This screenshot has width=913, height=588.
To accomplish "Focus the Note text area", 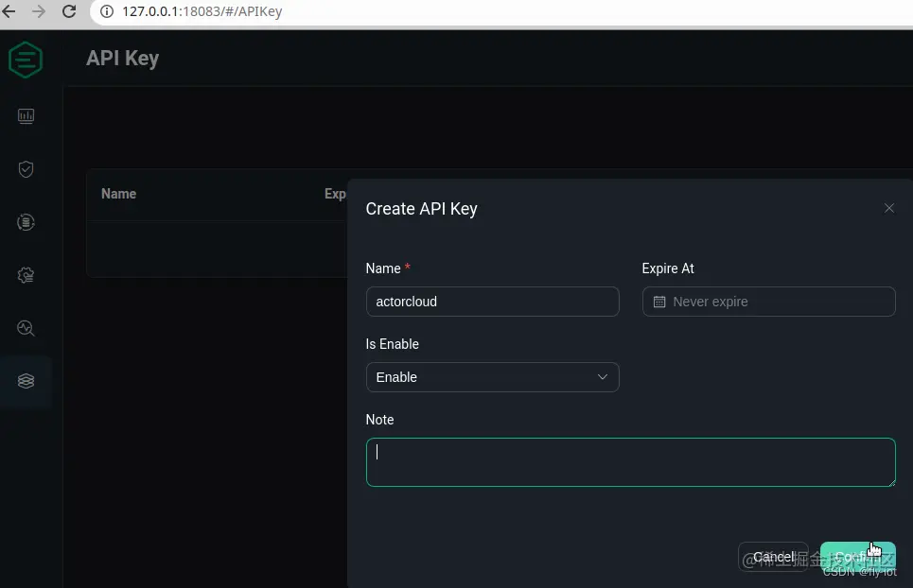I will tap(631, 462).
